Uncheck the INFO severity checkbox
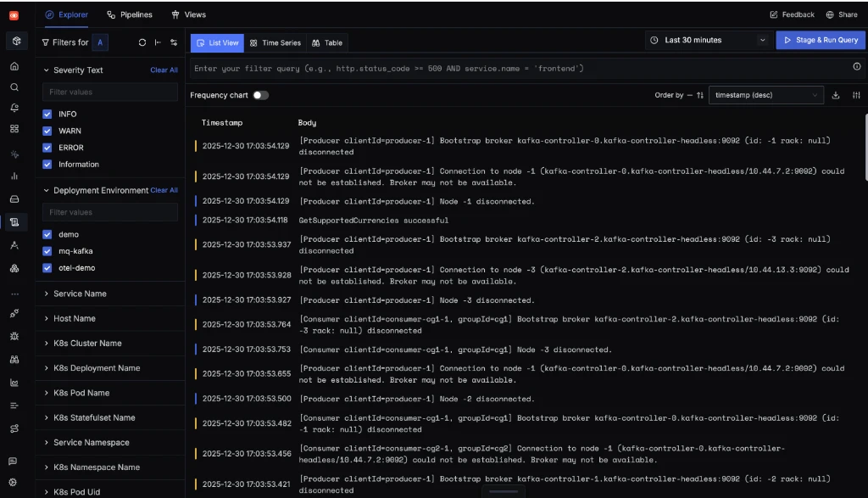This screenshot has width=868, height=498. click(x=47, y=114)
